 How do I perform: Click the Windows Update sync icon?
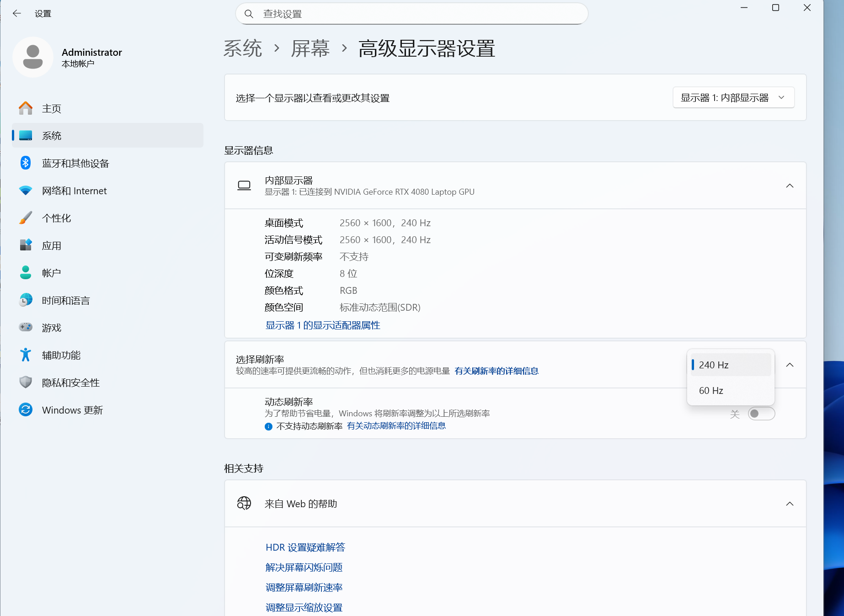26,410
